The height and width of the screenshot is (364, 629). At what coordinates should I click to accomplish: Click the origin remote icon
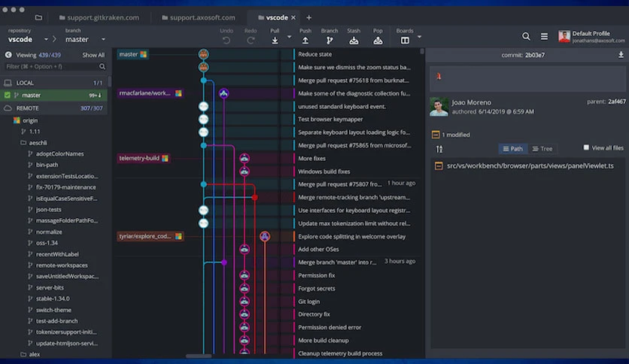point(17,120)
